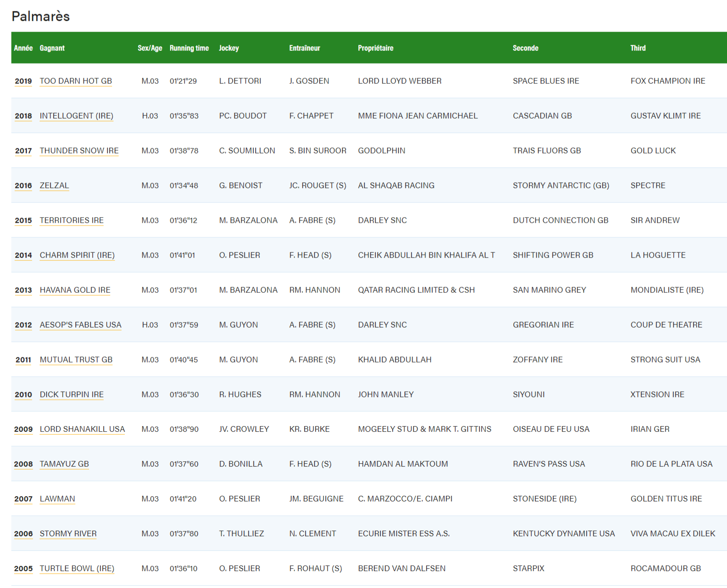Click the Année column header
727x588 pixels.
(x=23, y=48)
